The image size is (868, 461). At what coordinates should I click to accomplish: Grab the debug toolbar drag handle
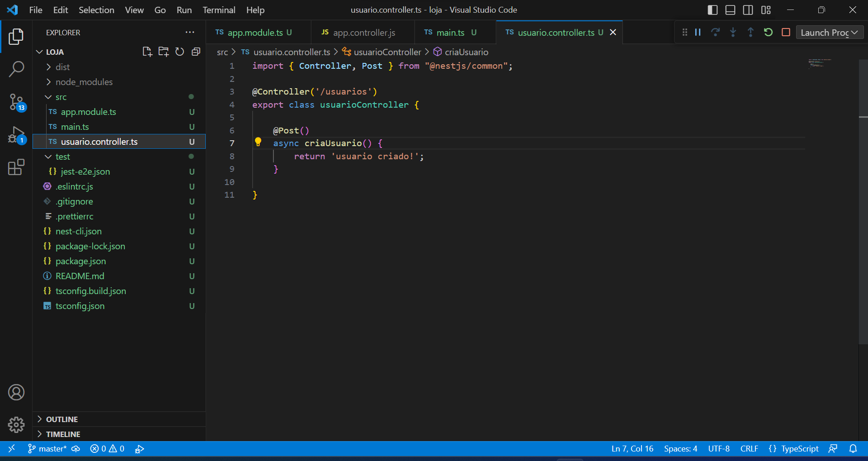tap(684, 32)
